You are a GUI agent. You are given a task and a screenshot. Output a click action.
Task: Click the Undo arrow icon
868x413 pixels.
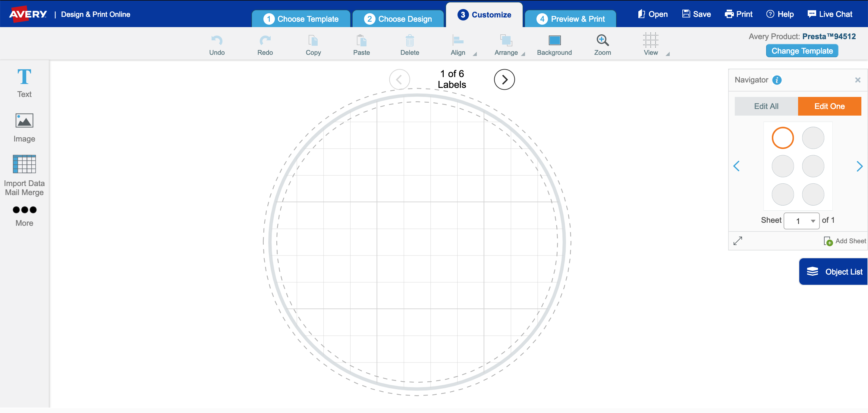[x=217, y=41]
